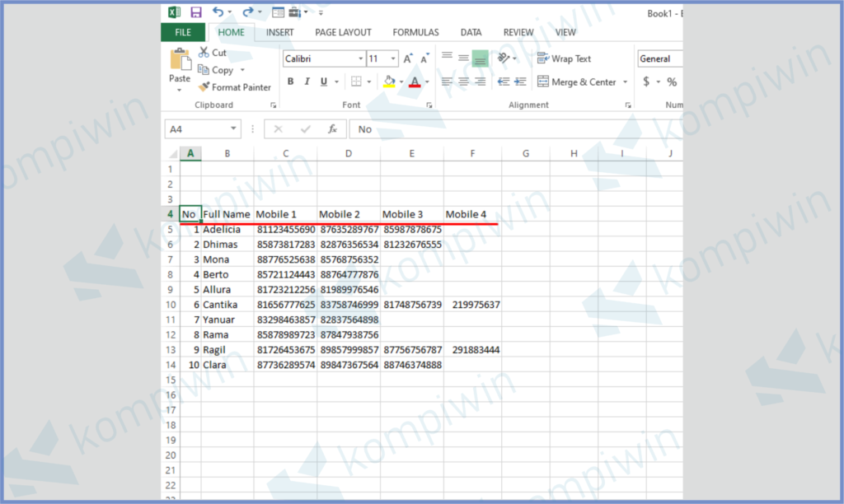The image size is (844, 504).
Task: Expand the Merge & Center dropdown arrow
Action: pos(625,82)
